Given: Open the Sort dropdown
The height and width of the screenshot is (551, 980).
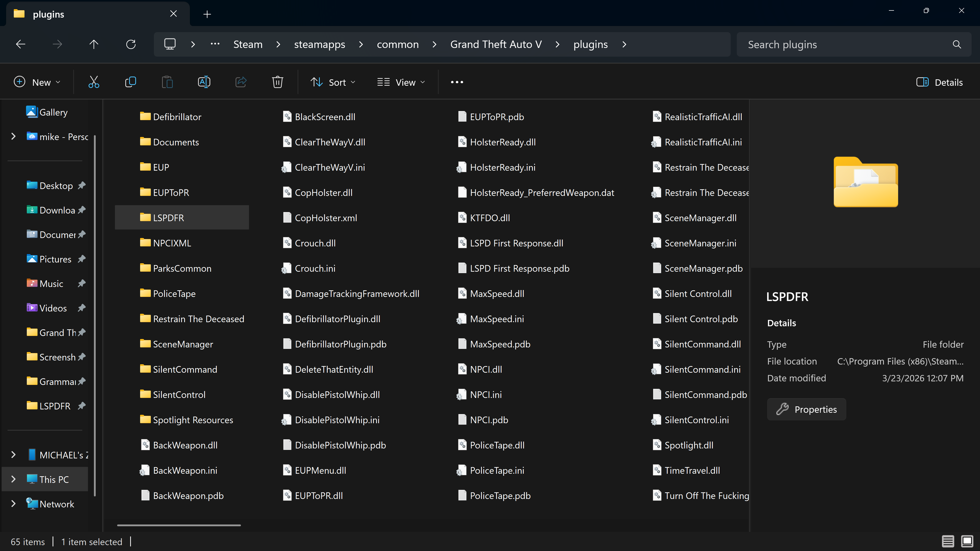Looking at the screenshot, I should click(333, 82).
